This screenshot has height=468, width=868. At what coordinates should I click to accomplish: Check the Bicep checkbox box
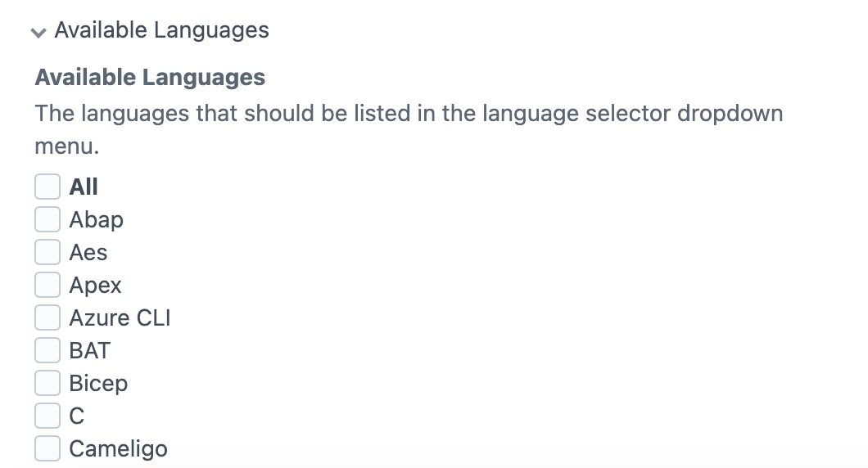point(47,383)
